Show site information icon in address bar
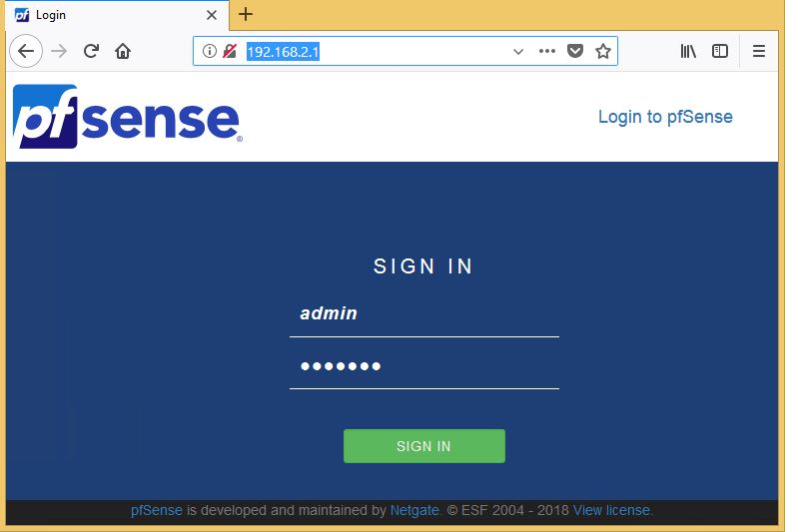Viewport: 785px width, 532px height. (x=210, y=51)
